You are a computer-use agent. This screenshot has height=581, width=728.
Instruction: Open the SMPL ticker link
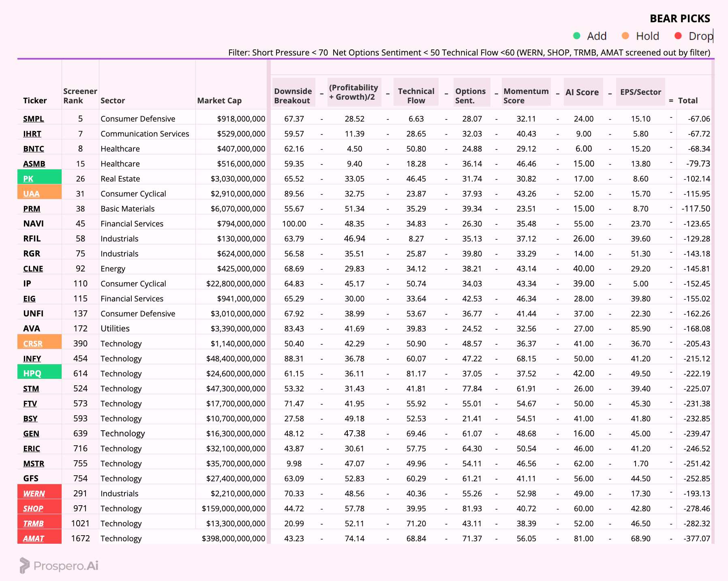point(34,119)
